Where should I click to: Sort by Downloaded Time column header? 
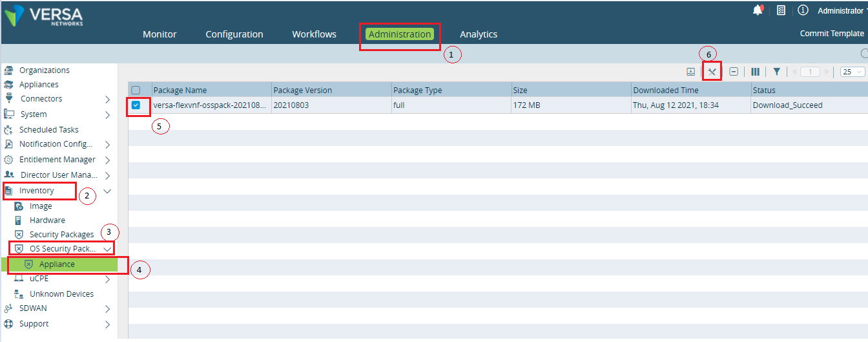[x=691, y=90]
